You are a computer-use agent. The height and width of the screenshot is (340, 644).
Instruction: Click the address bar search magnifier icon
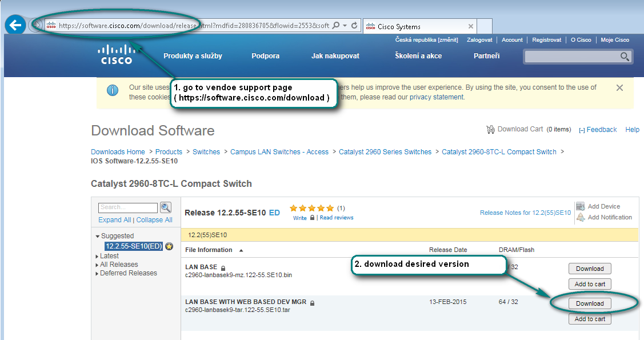point(336,26)
